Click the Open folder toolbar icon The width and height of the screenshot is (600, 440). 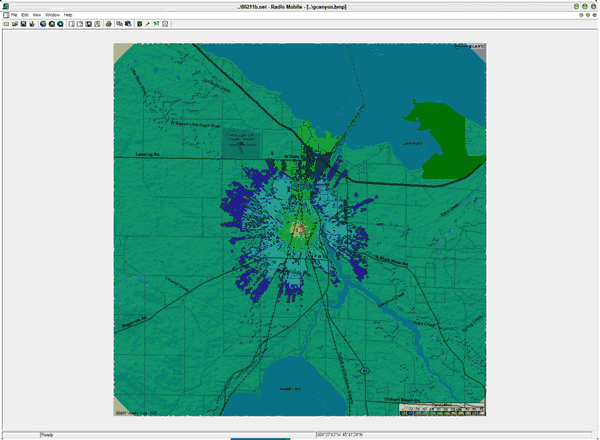14,23
